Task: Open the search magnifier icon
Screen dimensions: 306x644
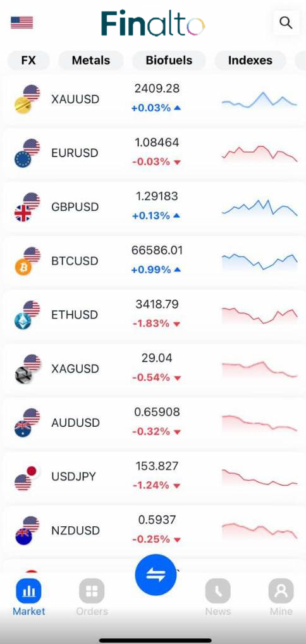Action: click(286, 22)
